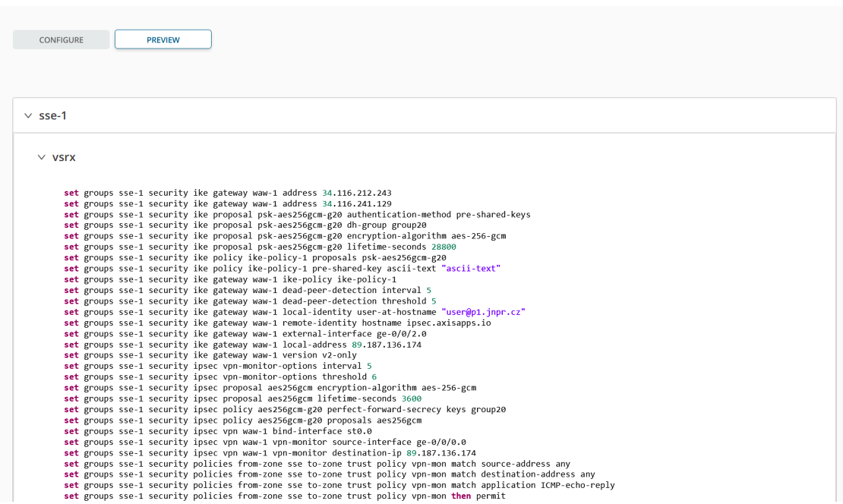Click the dead-peer-detection threshold 5 line

250,301
